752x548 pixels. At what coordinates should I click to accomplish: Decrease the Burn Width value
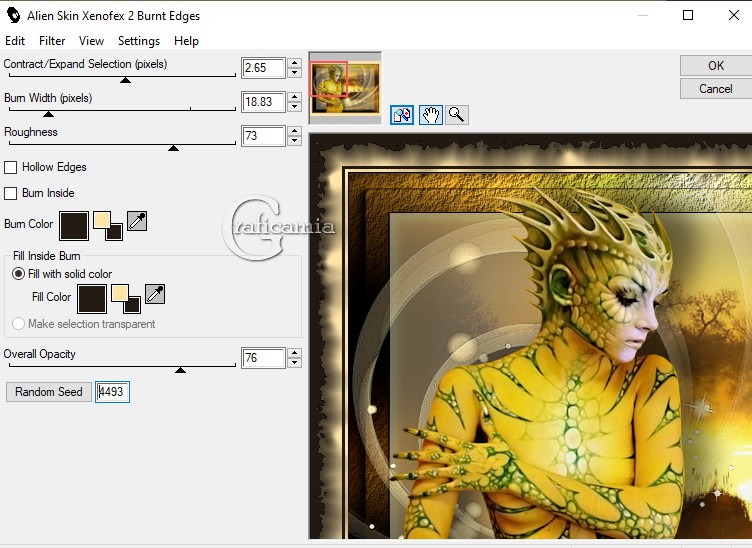pyautogui.click(x=294, y=107)
